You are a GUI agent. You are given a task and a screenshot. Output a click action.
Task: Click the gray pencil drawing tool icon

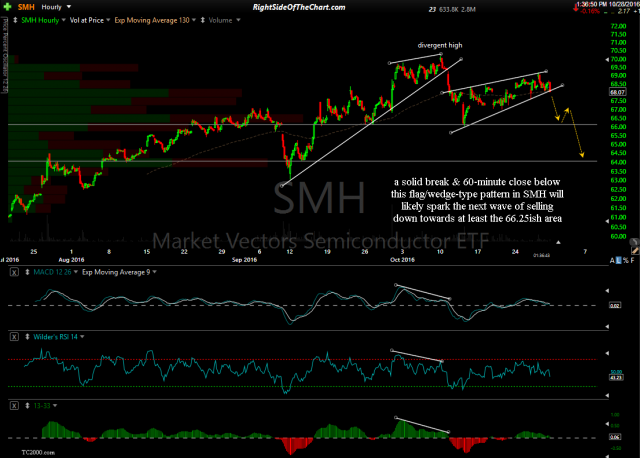pyautogui.click(x=633, y=242)
